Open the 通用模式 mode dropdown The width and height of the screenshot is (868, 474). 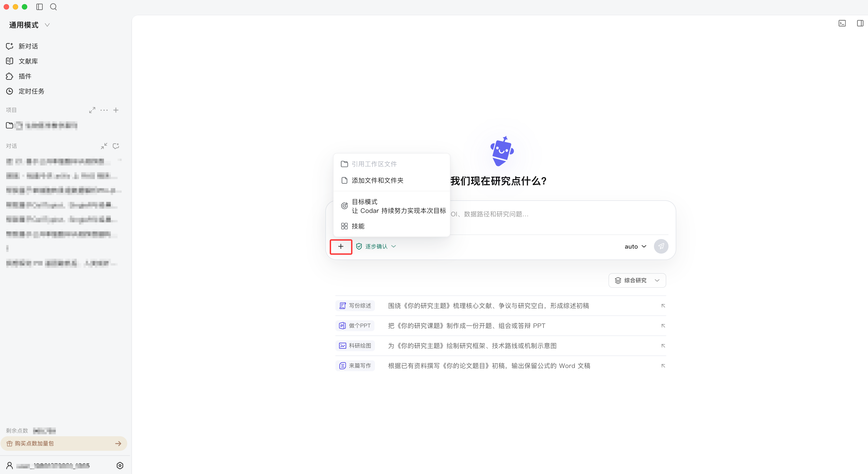[29, 25]
